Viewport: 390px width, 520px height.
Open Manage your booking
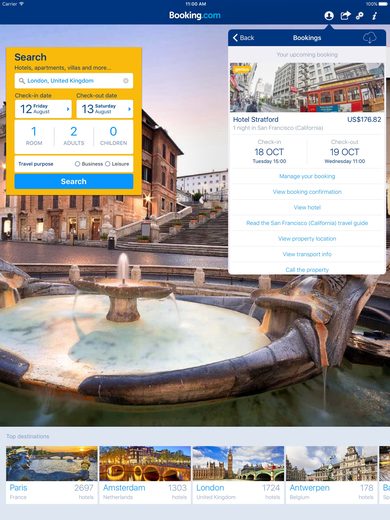tap(307, 176)
